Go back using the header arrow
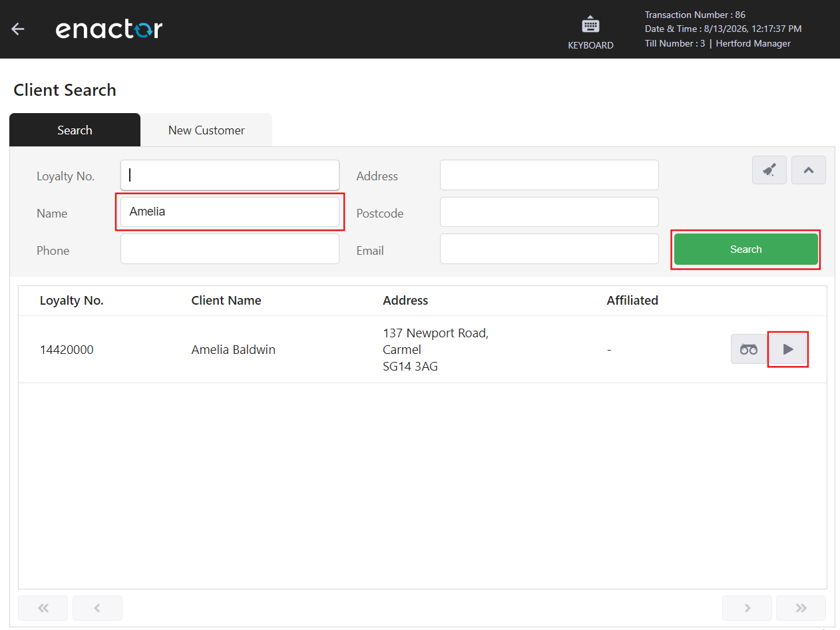This screenshot has height=630, width=840. 18,29
